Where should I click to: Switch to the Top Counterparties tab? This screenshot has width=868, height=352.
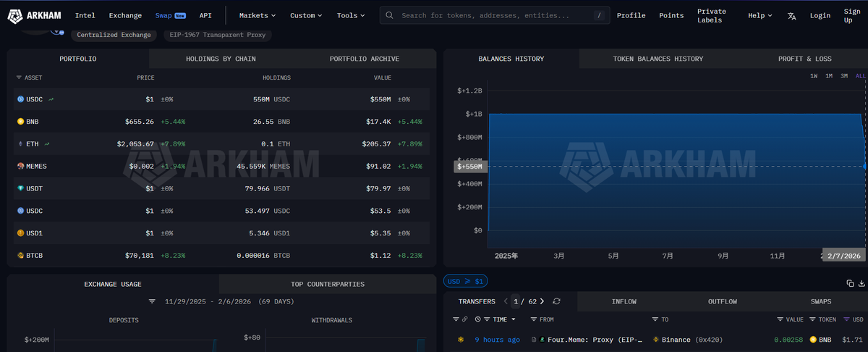coord(328,284)
